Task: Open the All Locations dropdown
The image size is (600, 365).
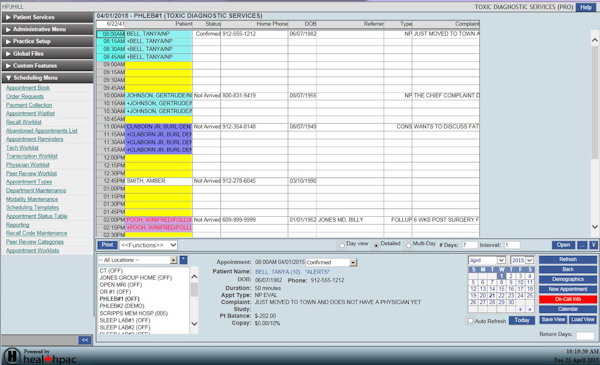Action: (x=137, y=260)
